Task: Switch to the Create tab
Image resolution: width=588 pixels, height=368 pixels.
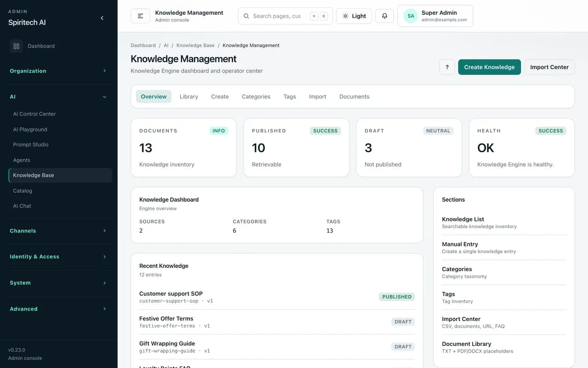Action: [220, 97]
